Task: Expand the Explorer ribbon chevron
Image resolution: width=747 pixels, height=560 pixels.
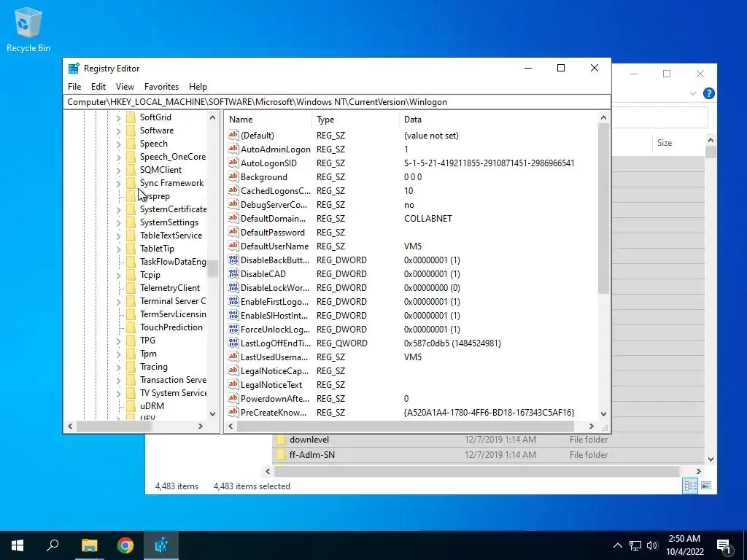Action: (x=693, y=93)
